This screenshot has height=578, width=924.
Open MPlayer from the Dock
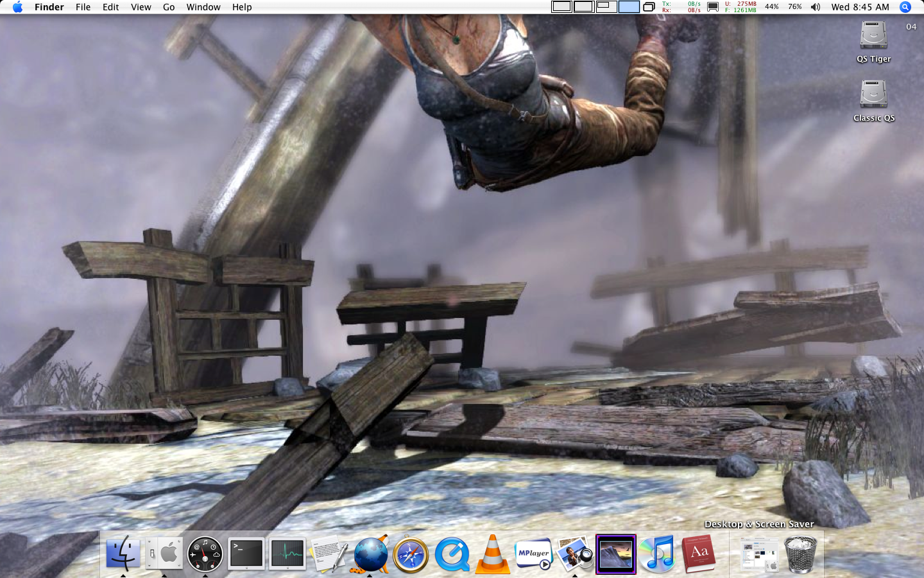click(x=534, y=554)
